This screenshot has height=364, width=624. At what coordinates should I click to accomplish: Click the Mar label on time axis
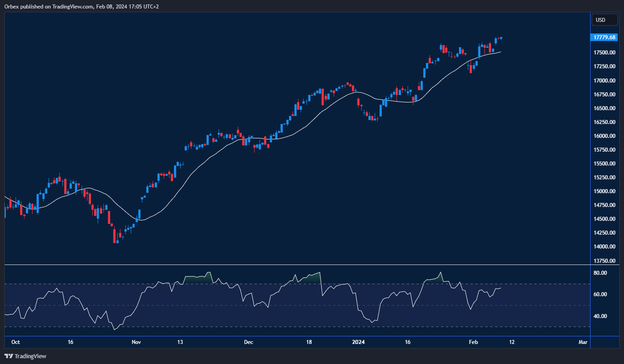(x=583, y=342)
